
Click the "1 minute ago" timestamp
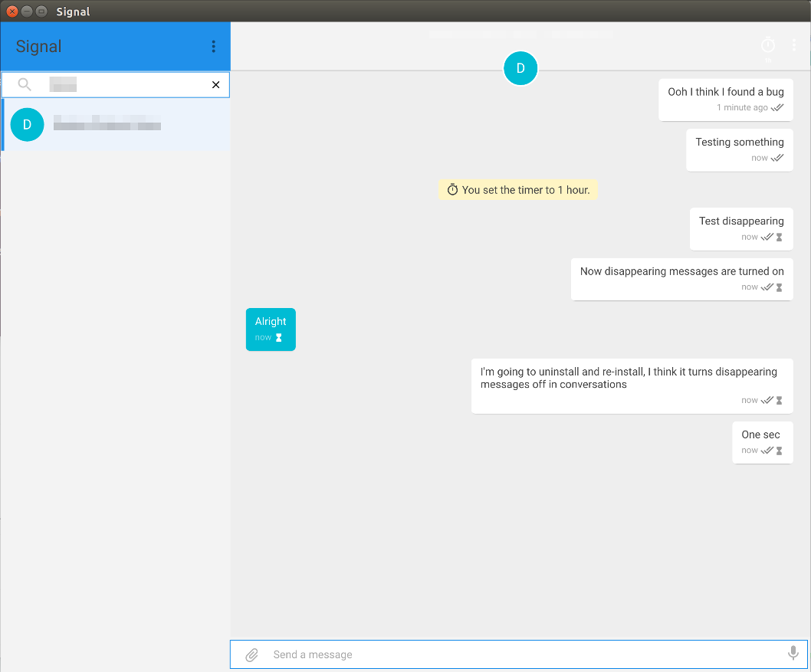tap(742, 107)
